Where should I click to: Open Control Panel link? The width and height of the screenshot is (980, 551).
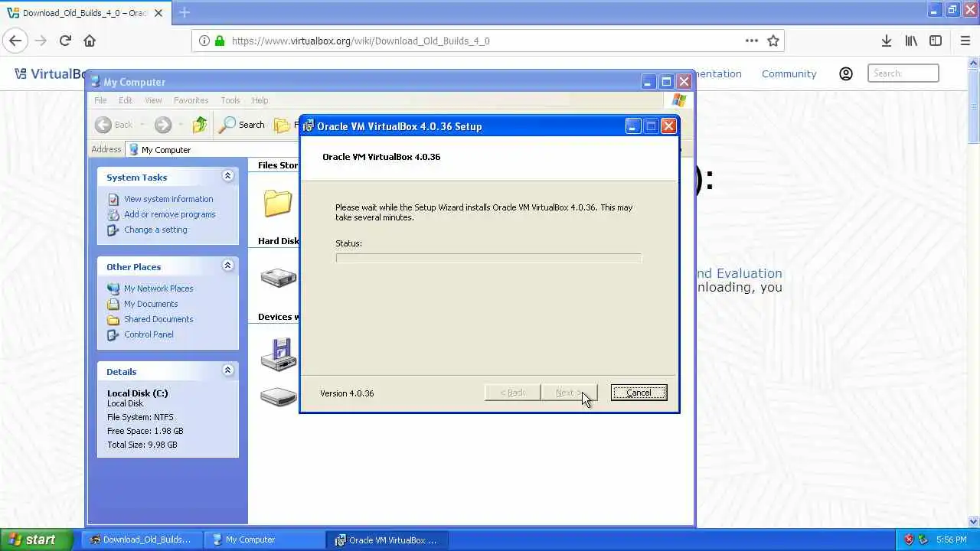(x=149, y=334)
